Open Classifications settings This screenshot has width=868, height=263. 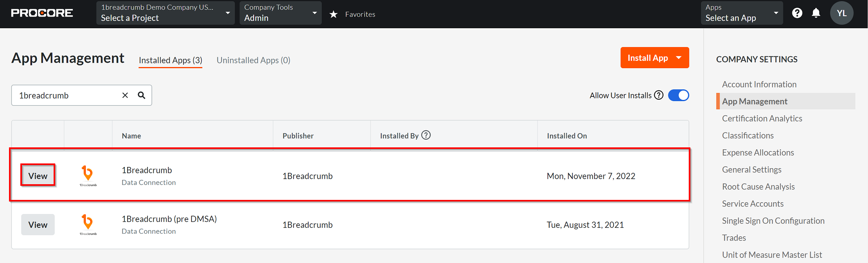pos(748,136)
